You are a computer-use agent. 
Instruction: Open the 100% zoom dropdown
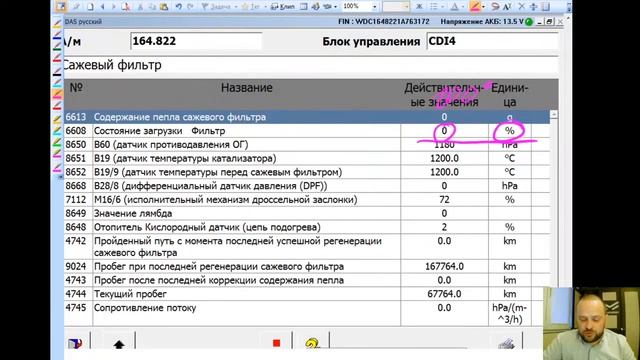pos(375,7)
